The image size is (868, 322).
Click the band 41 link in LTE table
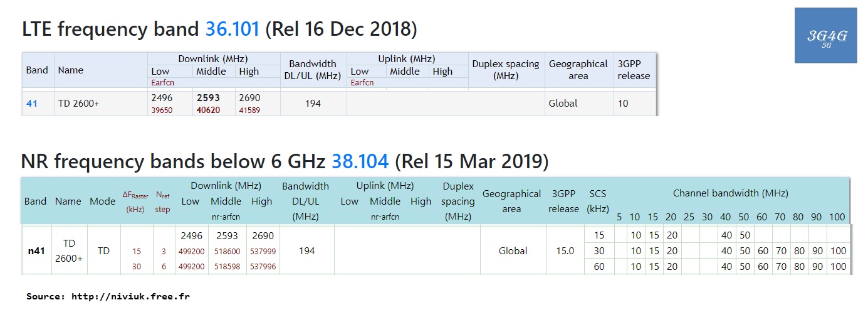[x=32, y=104]
